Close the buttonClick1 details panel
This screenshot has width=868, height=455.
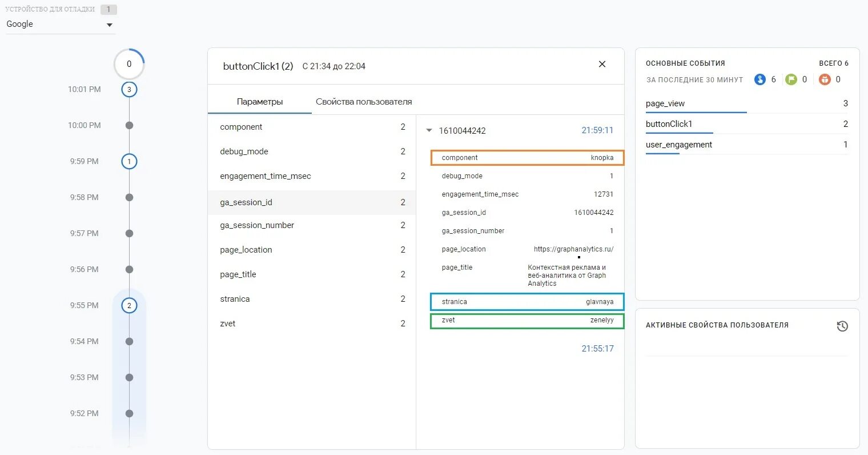click(602, 65)
